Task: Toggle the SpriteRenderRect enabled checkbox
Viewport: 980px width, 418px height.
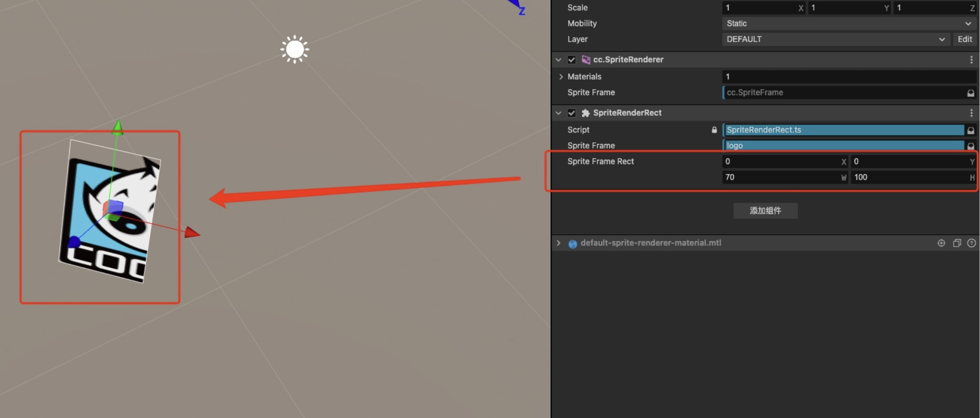Action: (572, 113)
